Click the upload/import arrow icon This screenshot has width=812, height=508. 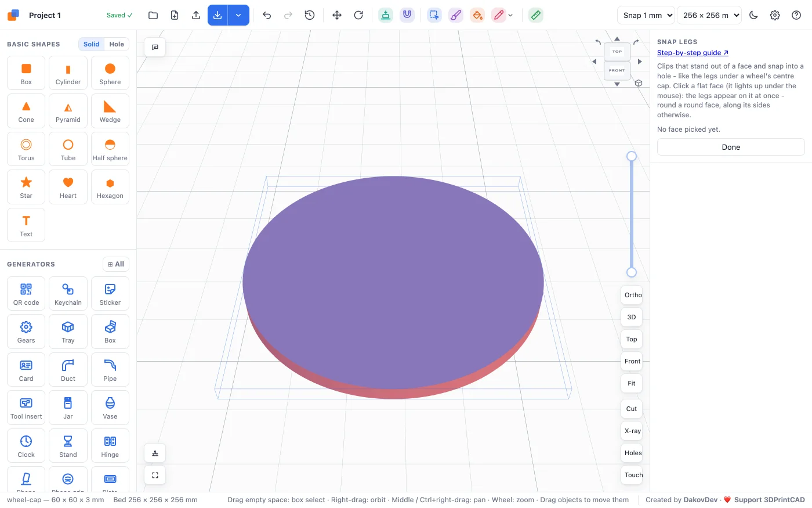click(x=196, y=15)
